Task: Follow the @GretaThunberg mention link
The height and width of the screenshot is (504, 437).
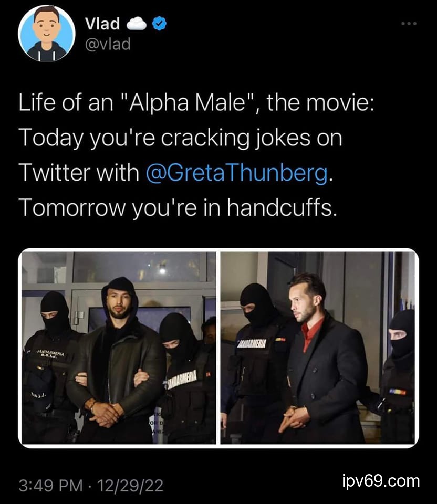Action: [236, 173]
